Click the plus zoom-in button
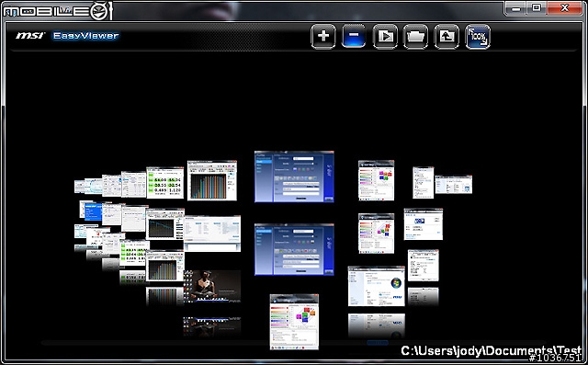The height and width of the screenshot is (365, 588). tap(323, 37)
